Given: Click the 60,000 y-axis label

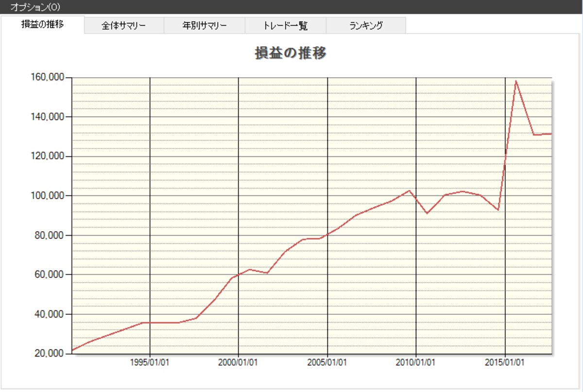Looking at the screenshot, I should (50, 274).
